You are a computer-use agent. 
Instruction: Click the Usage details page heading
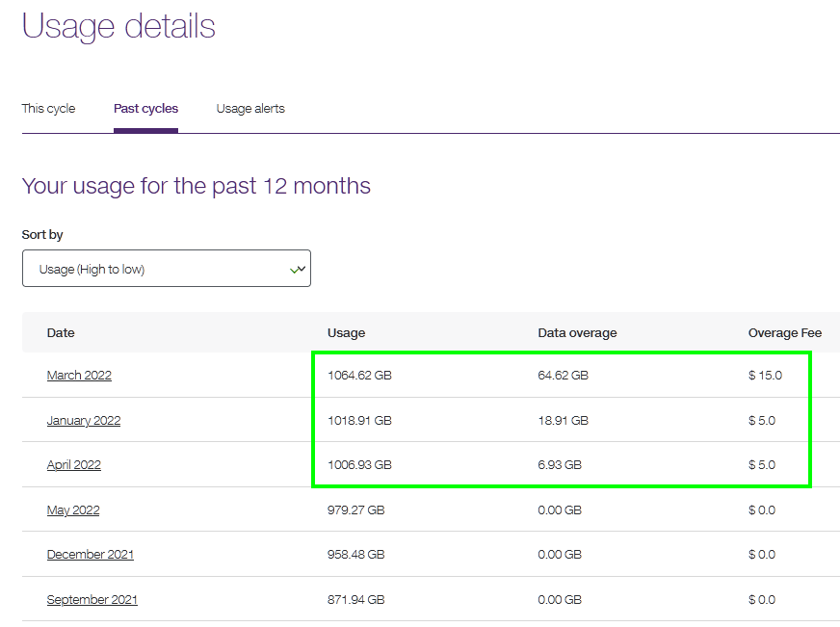click(x=118, y=26)
